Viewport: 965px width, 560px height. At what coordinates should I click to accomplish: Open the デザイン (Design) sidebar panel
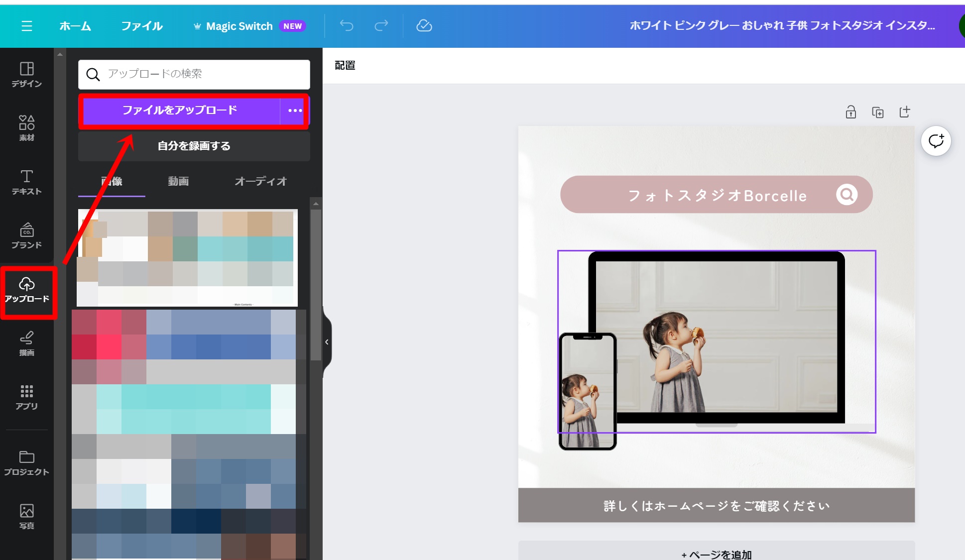click(x=27, y=75)
